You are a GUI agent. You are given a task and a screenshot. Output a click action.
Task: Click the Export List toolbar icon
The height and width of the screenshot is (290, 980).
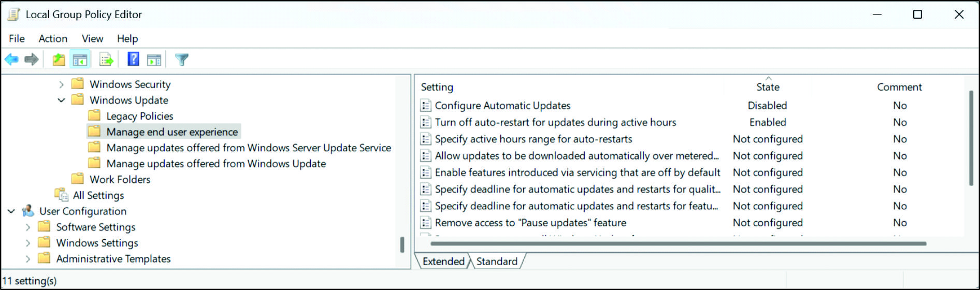coord(106,60)
